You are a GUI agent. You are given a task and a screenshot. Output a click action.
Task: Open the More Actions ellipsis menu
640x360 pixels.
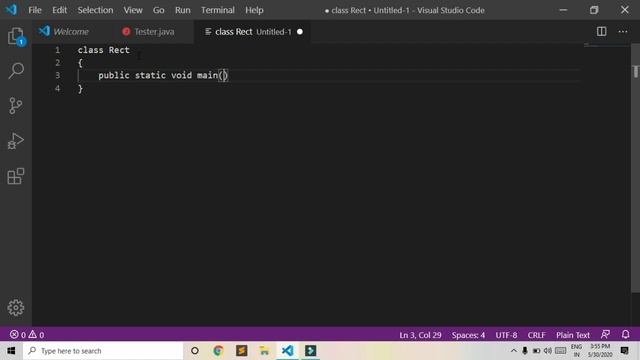[x=623, y=31]
